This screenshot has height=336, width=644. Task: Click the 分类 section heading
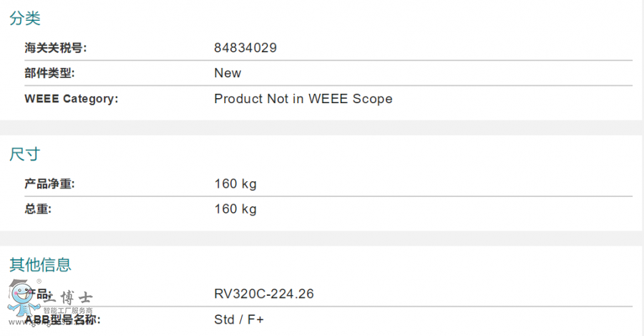coord(25,19)
